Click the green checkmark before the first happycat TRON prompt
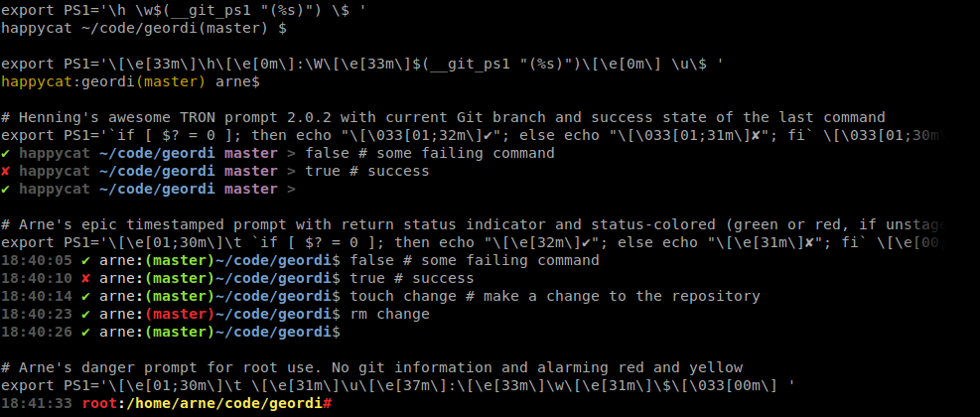Screen dimensions: 980x417 pyautogui.click(x=6, y=153)
